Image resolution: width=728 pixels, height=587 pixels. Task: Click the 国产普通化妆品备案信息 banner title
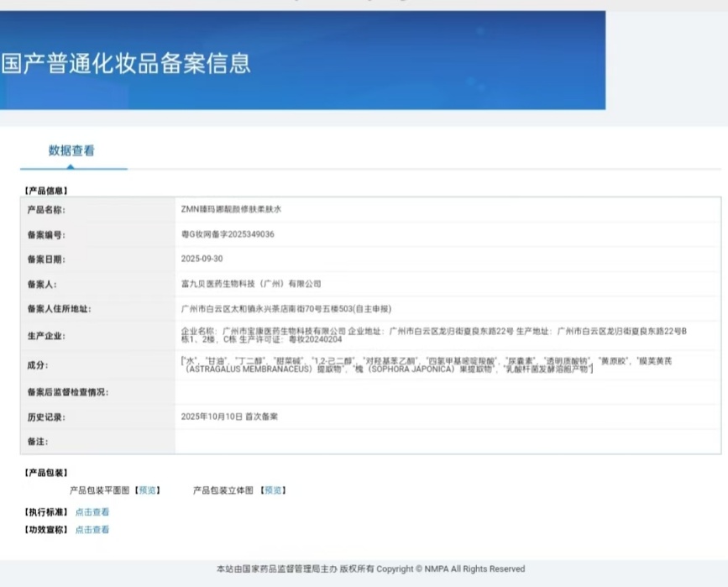[x=126, y=64]
